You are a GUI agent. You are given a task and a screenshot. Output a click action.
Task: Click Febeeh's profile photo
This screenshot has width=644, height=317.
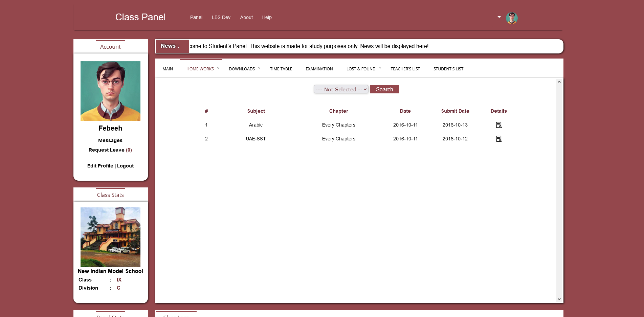(110, 91)
